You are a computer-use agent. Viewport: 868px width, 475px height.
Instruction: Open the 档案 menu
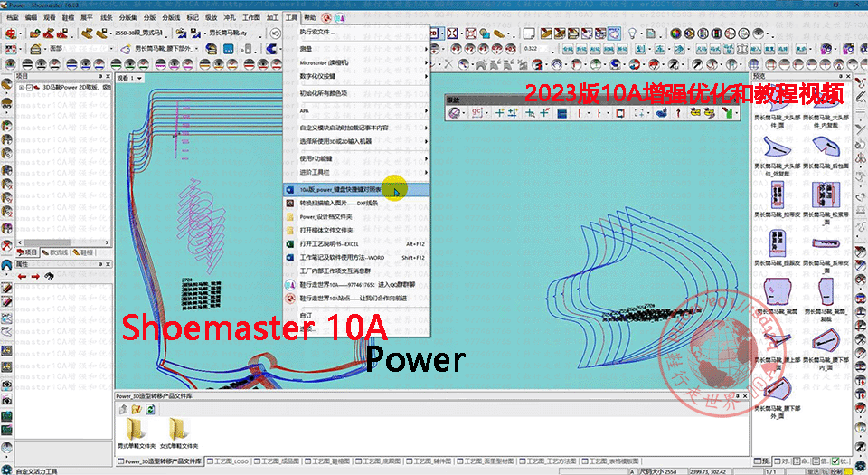click(12, 18)
